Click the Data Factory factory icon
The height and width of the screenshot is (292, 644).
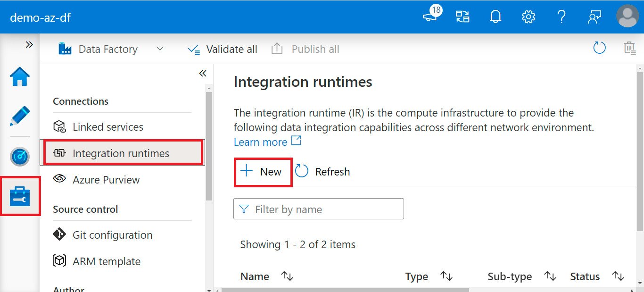[65, 49]
